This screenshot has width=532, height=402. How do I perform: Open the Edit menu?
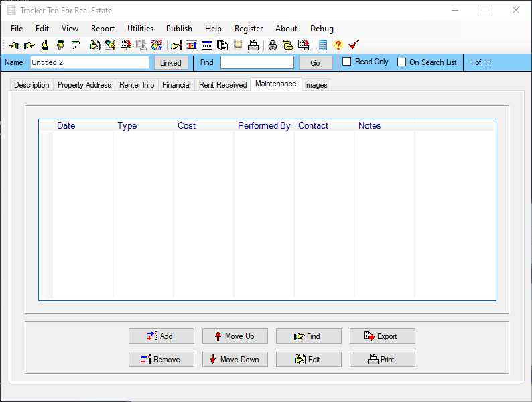coord(42,29)
